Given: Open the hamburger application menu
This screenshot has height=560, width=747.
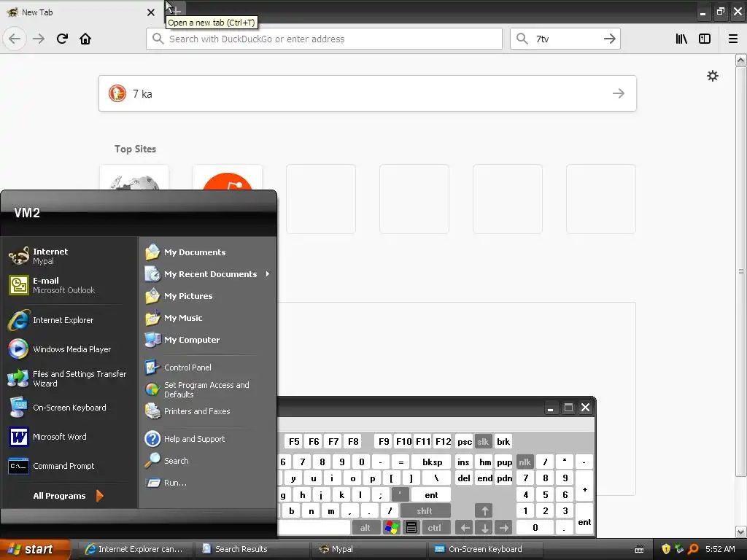Looking at the screenshot, I should [x=733, y=39].
